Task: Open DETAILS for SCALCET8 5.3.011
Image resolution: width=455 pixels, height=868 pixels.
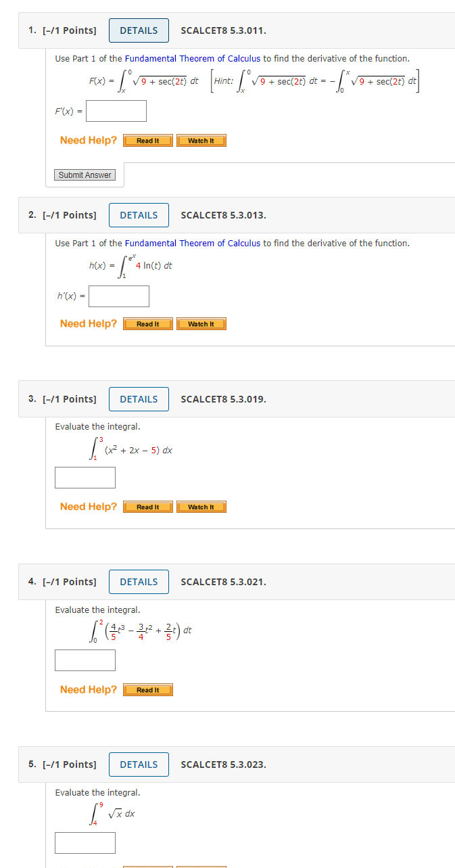Action: pyautogui.click(x=138, y=30)
